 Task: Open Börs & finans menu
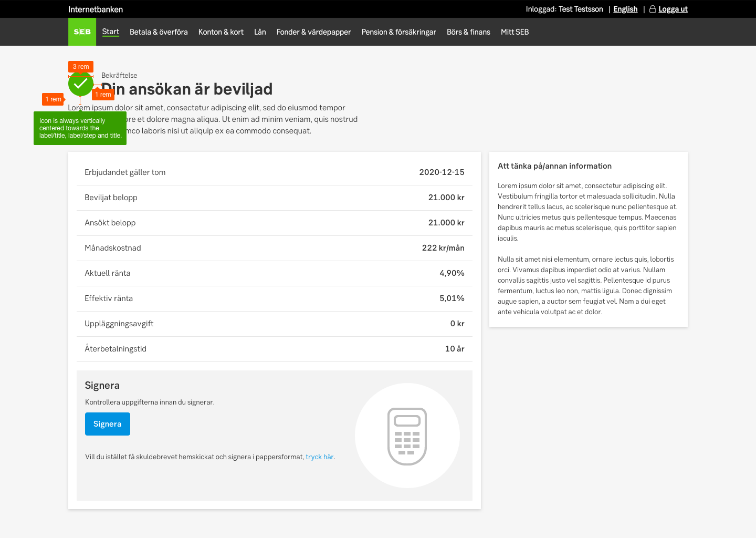[x=468, y=32]
